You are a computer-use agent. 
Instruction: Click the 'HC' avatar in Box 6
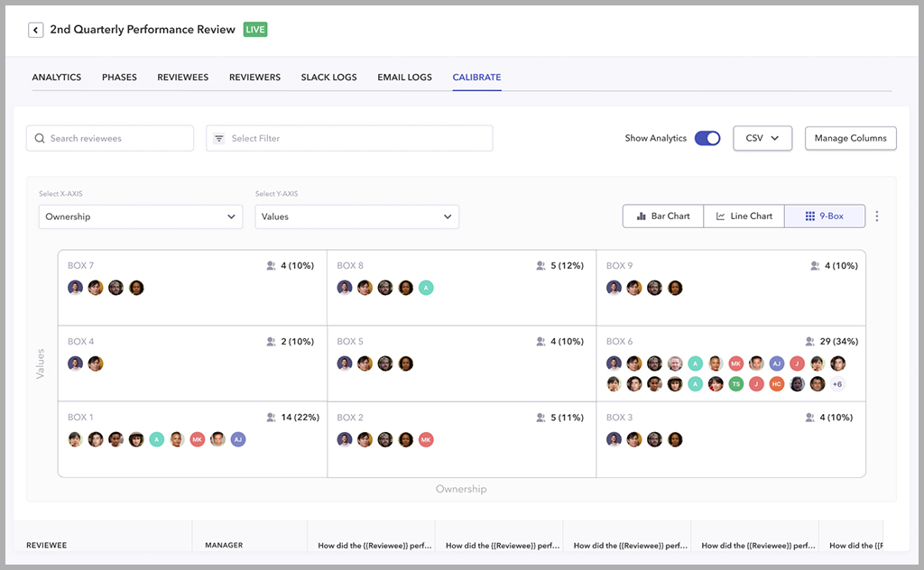coord(777,384)
